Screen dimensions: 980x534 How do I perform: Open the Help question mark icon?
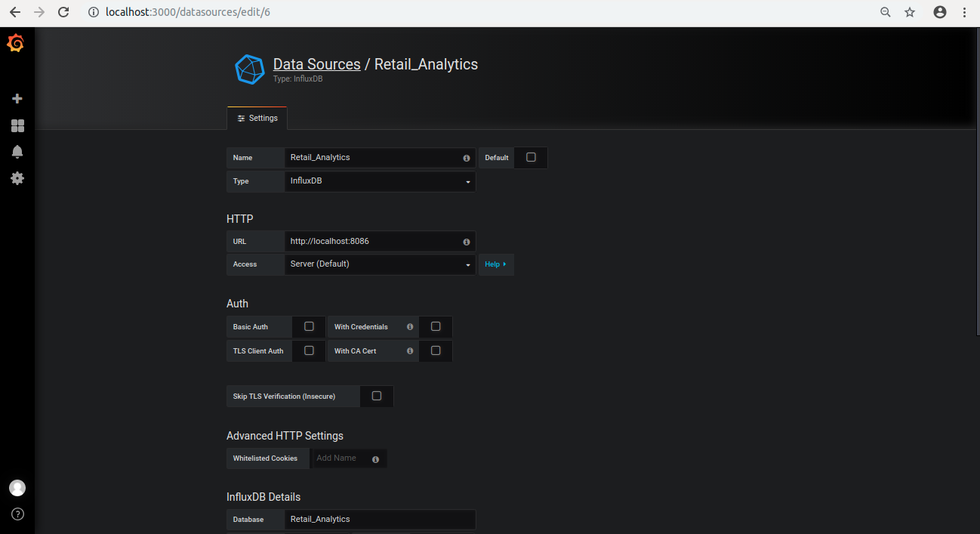tap(17, 514)
